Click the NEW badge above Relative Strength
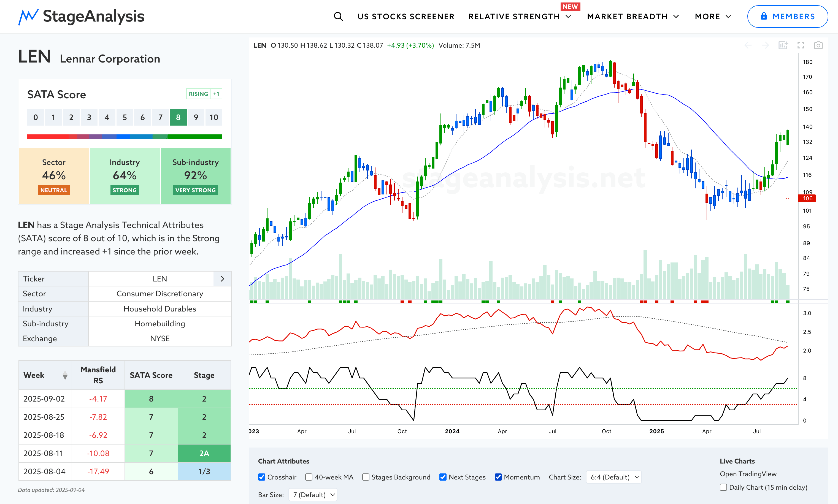The height and width of the screenshot is (504, 838). pyautogui.click(x=570, y=6)
